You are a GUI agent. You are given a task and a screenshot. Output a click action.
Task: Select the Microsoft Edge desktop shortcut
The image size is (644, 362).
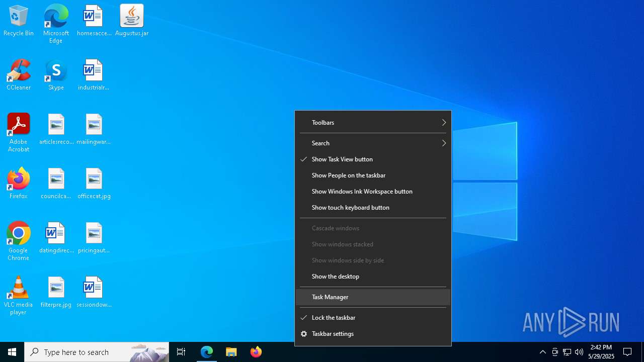coord(56,24)
